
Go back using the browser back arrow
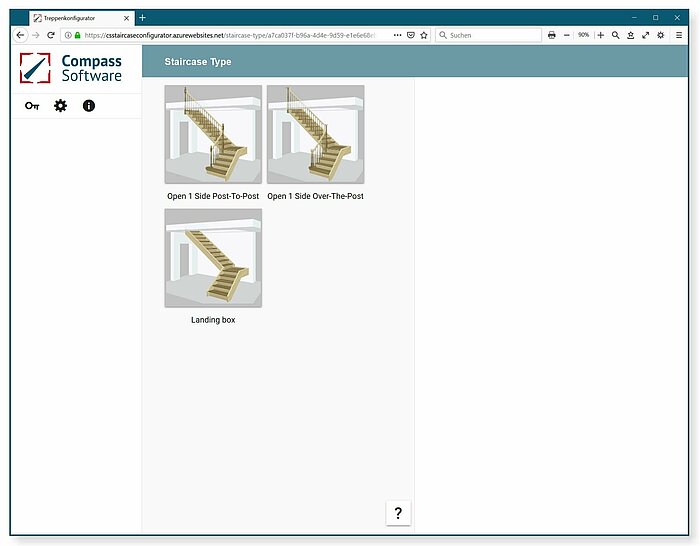click(x=21, y=35)
